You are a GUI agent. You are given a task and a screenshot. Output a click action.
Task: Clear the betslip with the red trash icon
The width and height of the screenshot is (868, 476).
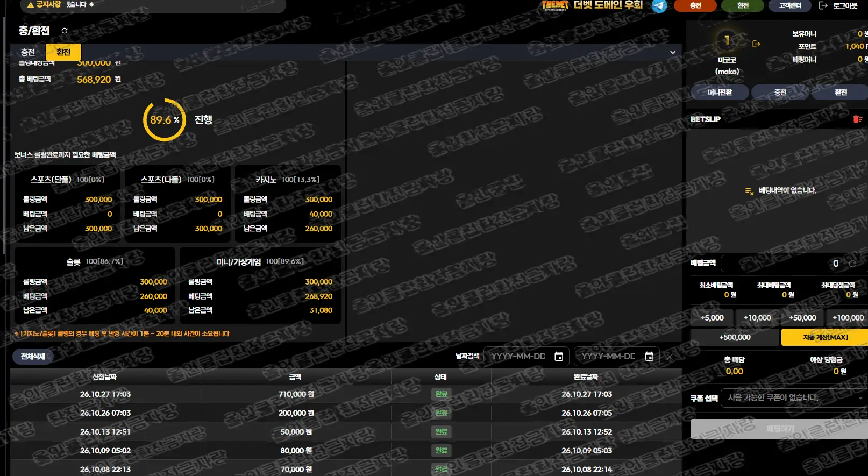[x=857, y=119]
